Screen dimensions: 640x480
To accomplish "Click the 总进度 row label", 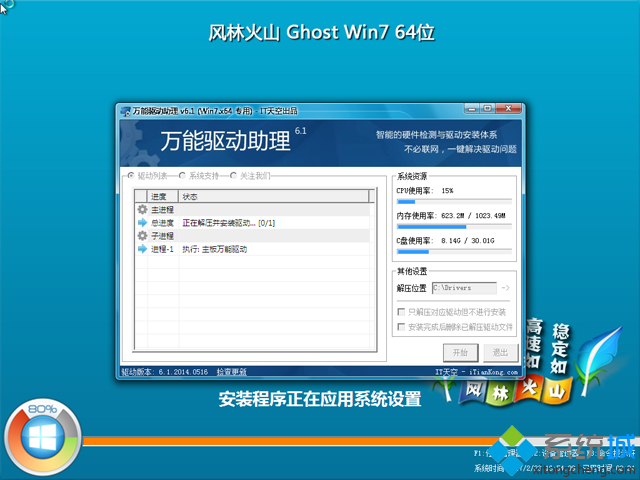I will pos(162,223).
